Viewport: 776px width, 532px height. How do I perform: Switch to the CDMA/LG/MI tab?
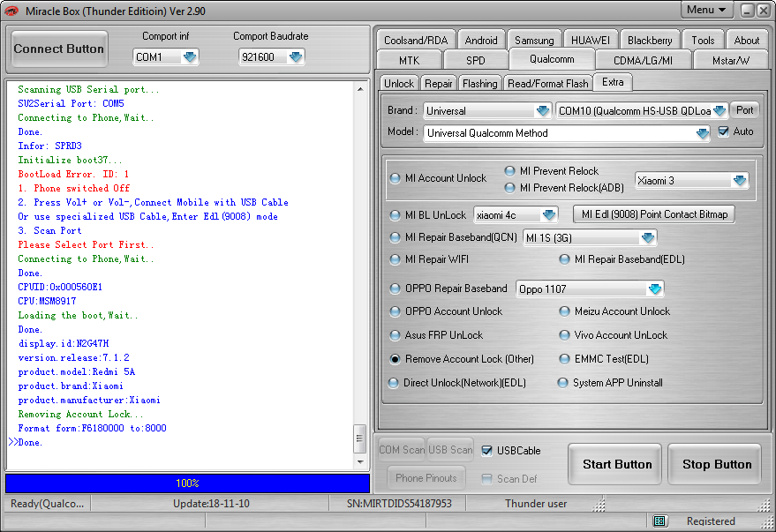pyautogui.click(x=643, y=60)
